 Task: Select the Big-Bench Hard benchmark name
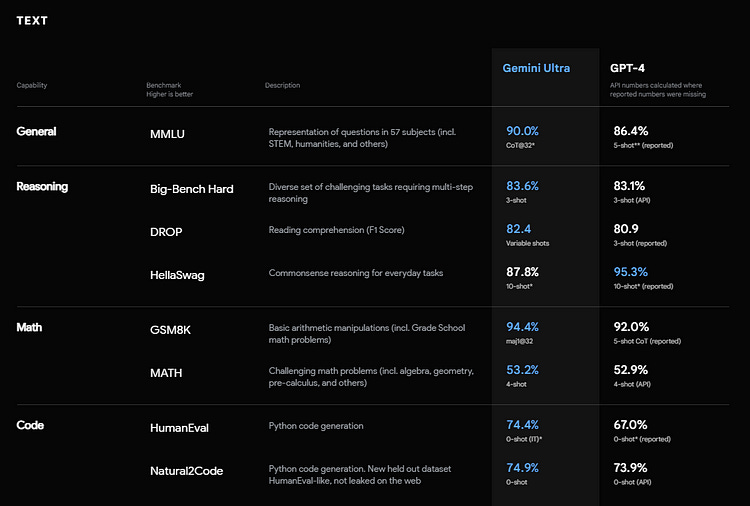[x=191, y=189]
